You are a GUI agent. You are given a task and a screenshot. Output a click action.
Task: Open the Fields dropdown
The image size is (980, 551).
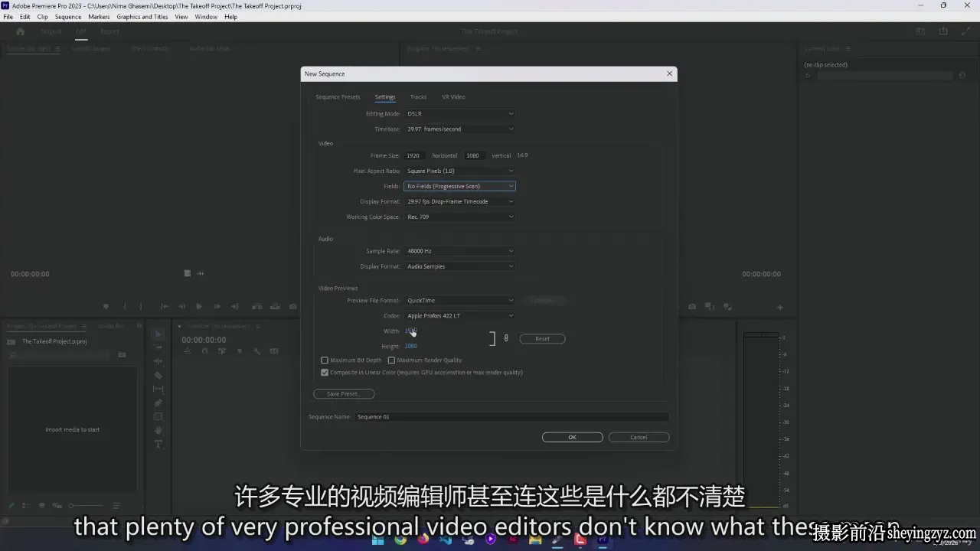pos(459,186)
